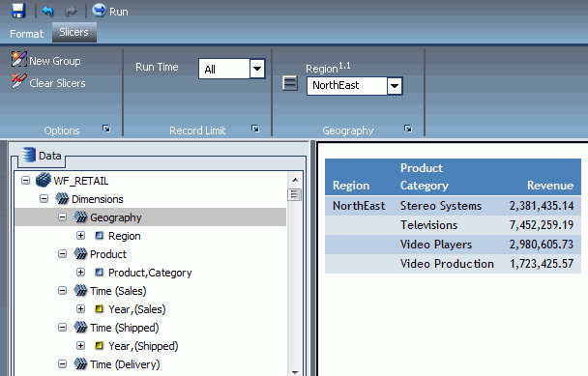Click the Redo arrow icon
The height and width of the screenshot is (376, 588).
click(x=71, y=12)
